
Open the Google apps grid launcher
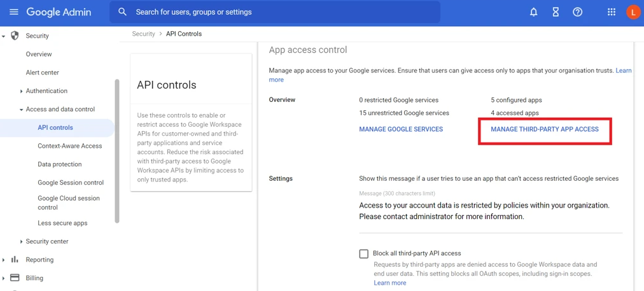[x=611, y=12]
